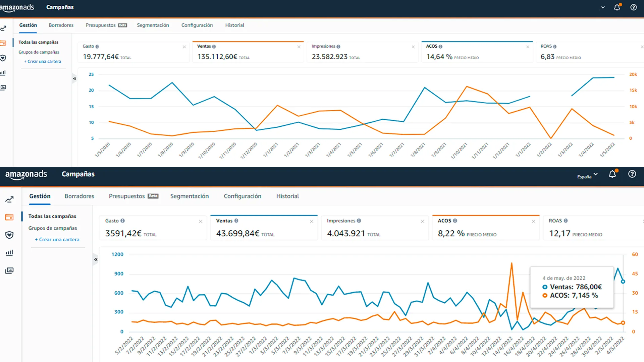Open the España country dropdown
Screen dimensions: 644x362
[x=587, y=176]
